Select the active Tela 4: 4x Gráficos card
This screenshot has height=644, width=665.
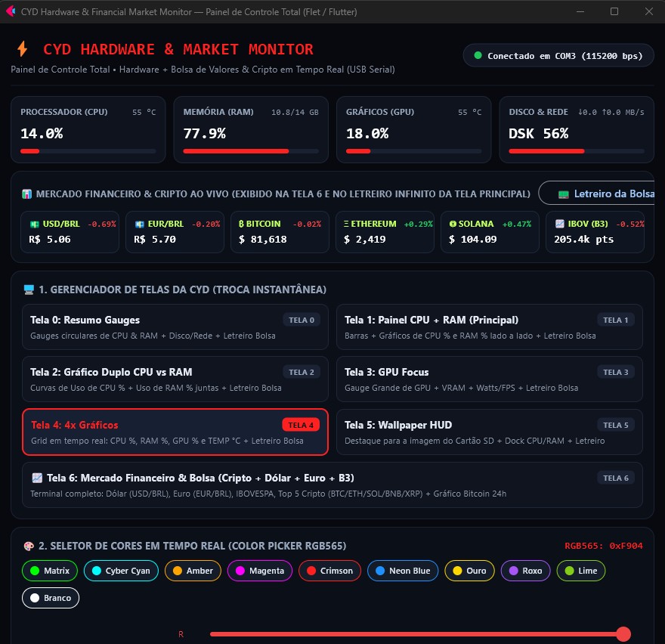point(175,432)
